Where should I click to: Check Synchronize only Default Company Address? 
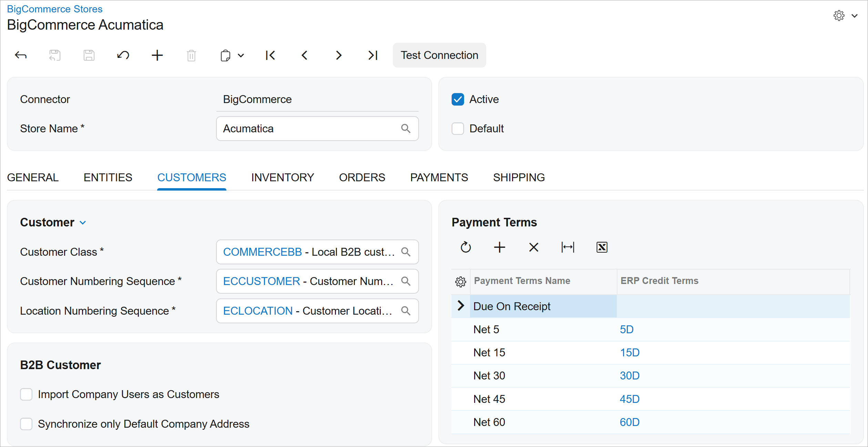click(x=26, y=424)
